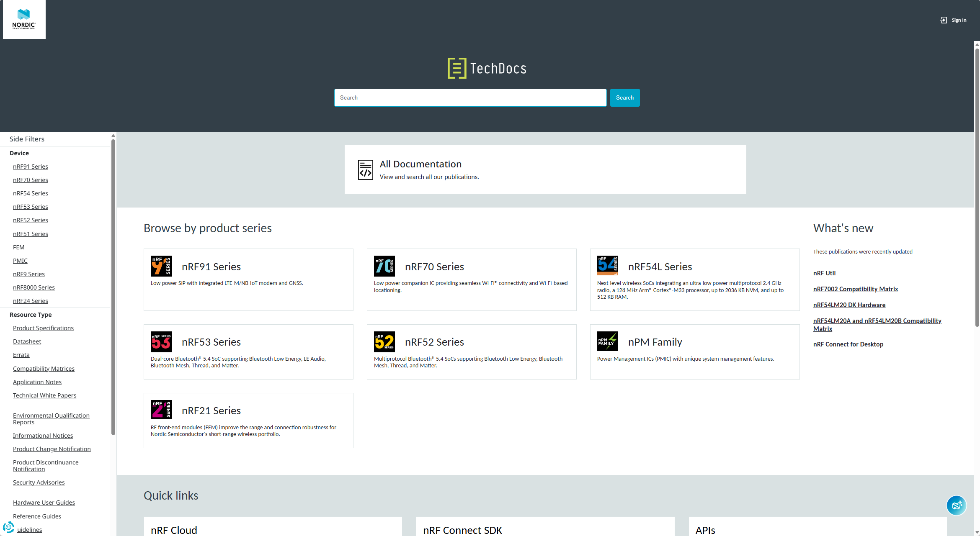Filter by Technical White Papers
This screenshot has width=980, height=536.
point(44,395)
